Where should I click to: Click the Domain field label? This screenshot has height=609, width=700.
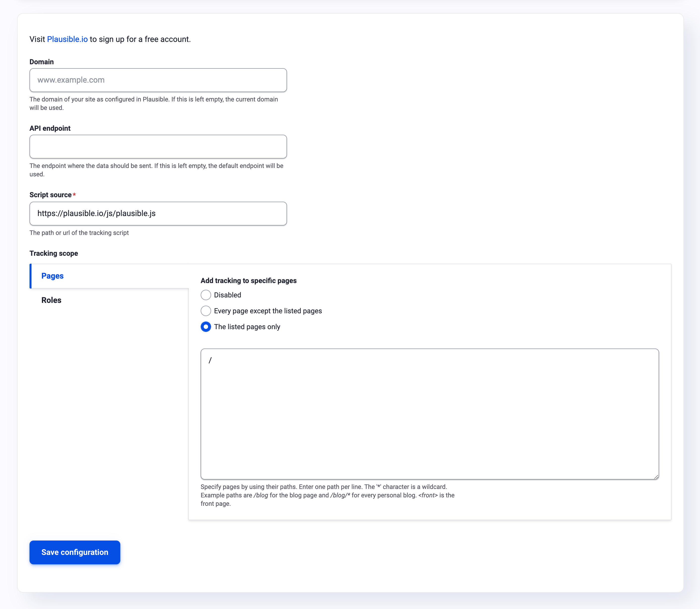point(41,62)
